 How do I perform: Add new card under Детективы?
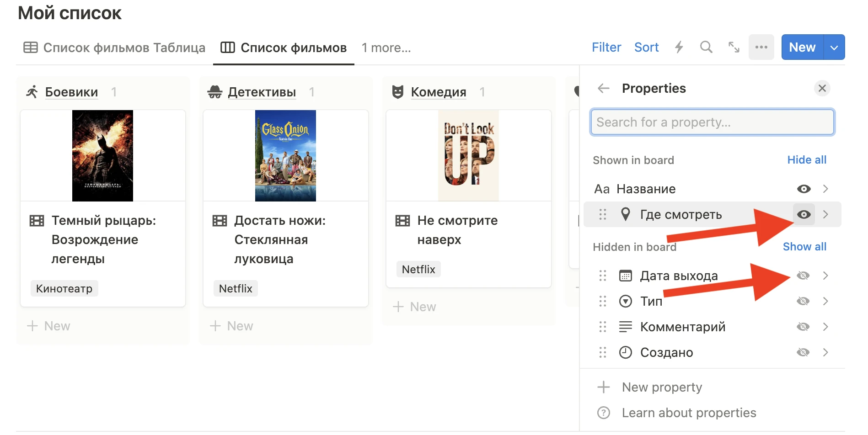click(x=231, y=326)
